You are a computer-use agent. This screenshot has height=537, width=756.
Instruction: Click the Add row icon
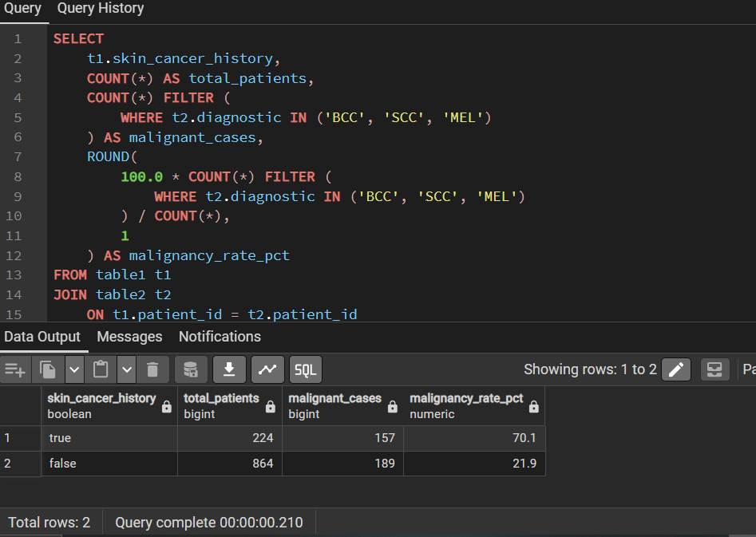(15, 369)
